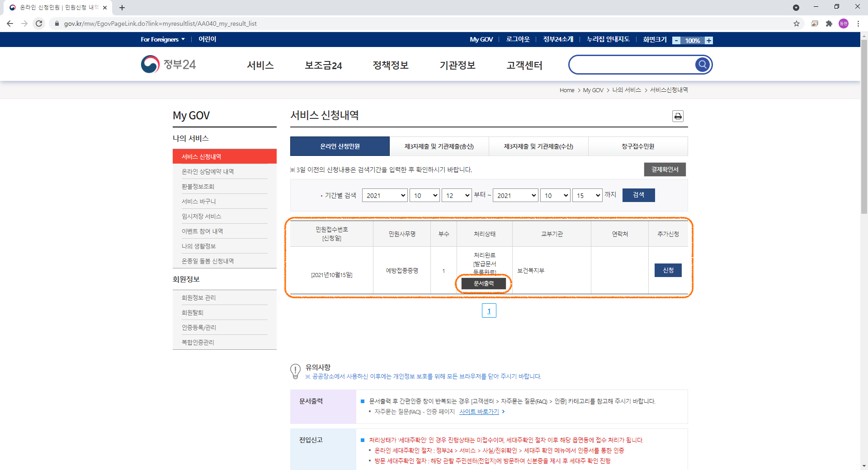Click the 검색 button

638,195
